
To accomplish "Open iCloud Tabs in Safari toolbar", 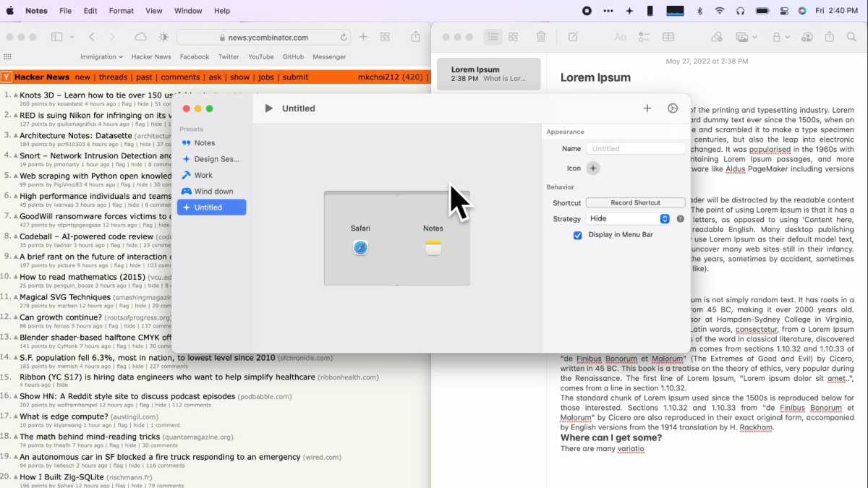I will (x=141, y=37).
